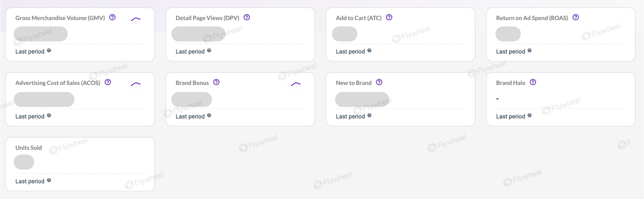Viewport: 644px width, 199px height.
Task: Click Last period info icon in ROAS card
Action: click(x=530, y=51)
